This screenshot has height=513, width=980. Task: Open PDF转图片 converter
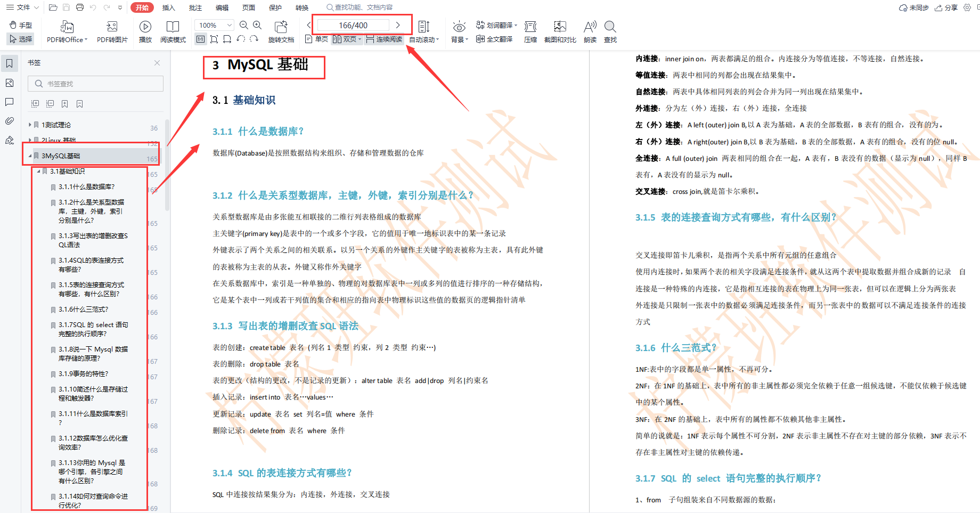coord(112,32)
